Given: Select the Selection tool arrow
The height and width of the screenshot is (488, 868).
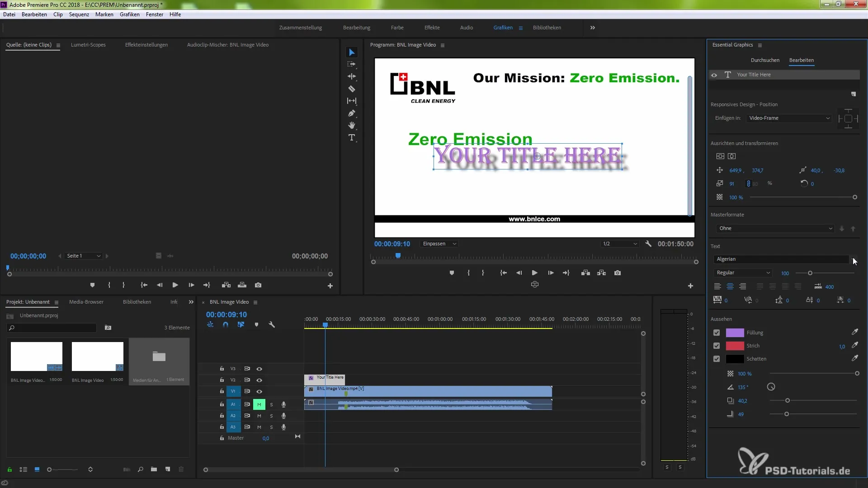Looking at the screenshot, I should point(352,52).
